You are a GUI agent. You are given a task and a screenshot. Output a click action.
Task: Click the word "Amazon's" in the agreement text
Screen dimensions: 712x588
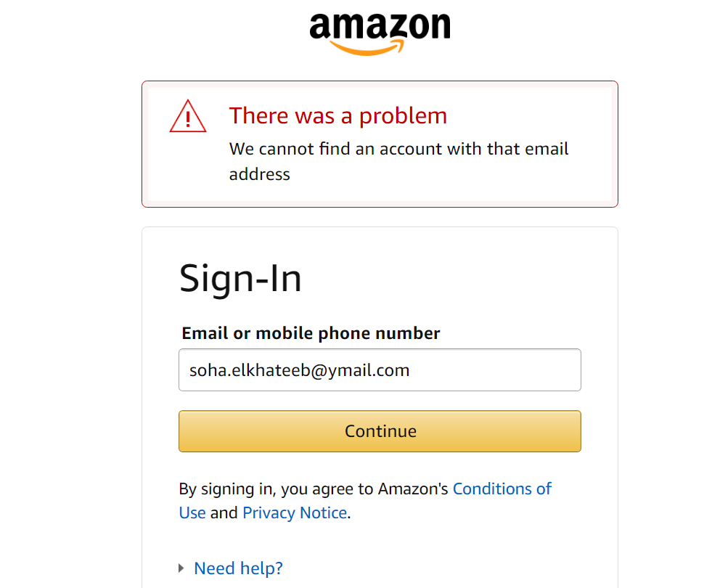413,489
